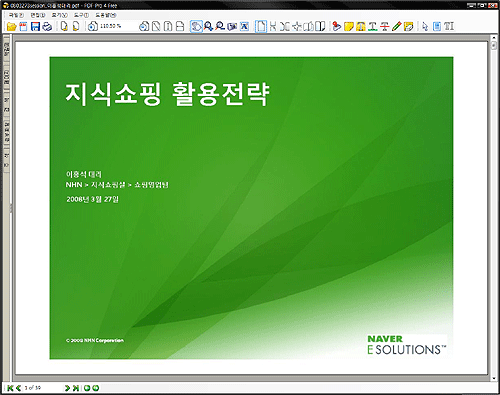
Task: Click the vertical scrollbar down arrow
Action: pyautogui.click(x=494, y=379)
